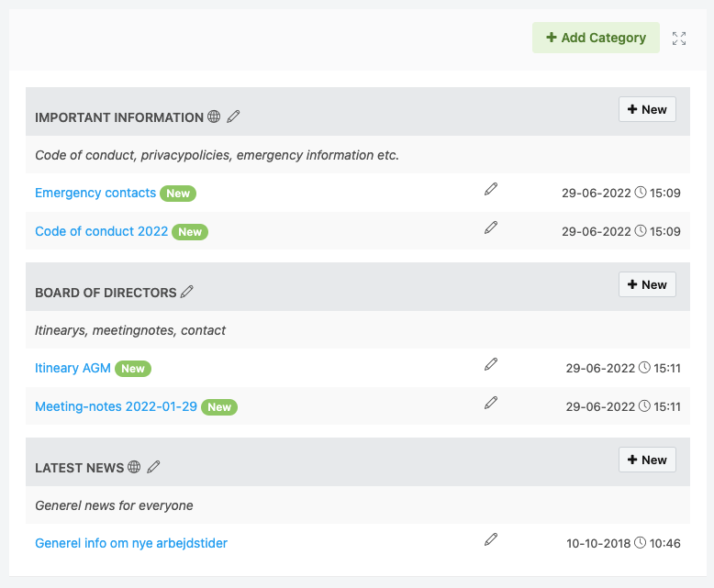This screenshot has height=588, width=714.
Task: Edit Itineary AGM entry pencil
Action: tap(491, 364)
